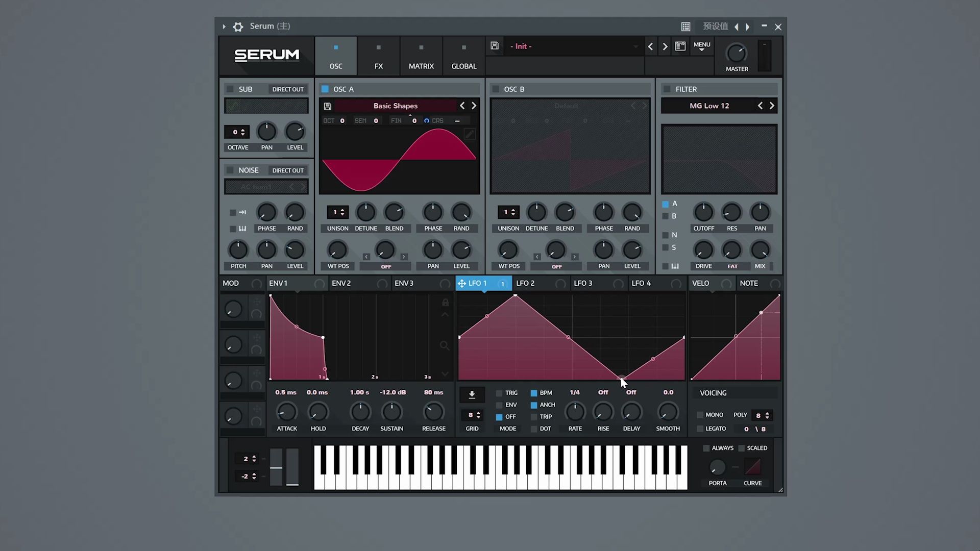Open the preset browser list icon

coord(680,46)
